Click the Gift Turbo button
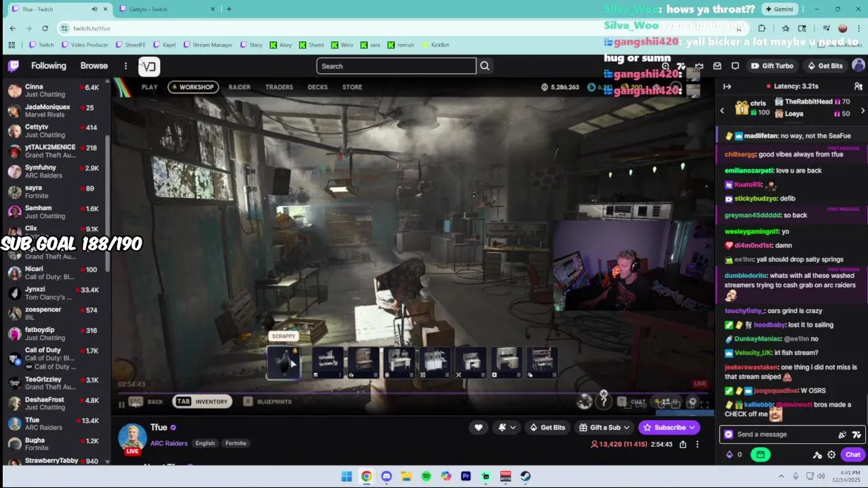This screenshot has height=488, width=868. (772, 66)
